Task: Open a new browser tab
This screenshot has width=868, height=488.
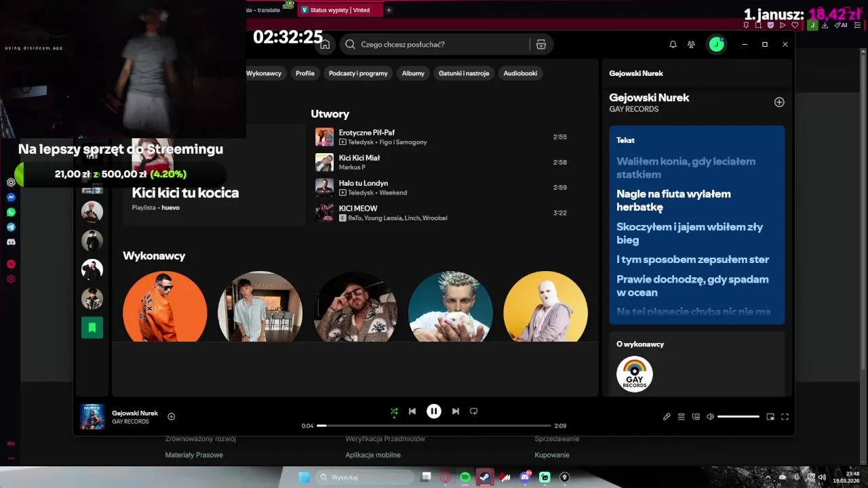Action: [389, 10]
